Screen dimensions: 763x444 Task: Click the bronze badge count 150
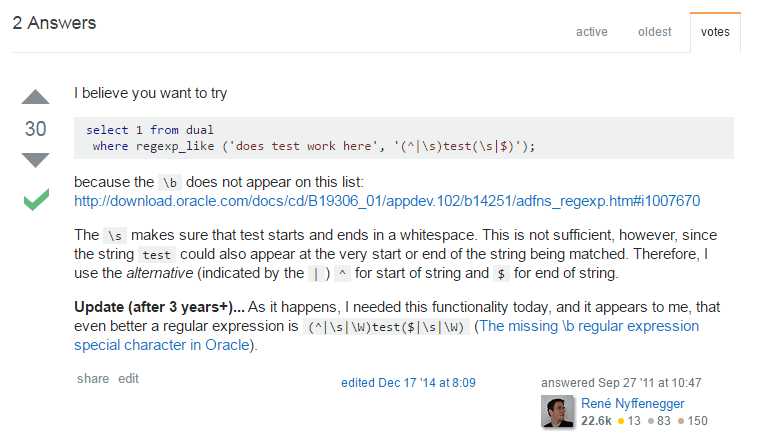(692, 421)
